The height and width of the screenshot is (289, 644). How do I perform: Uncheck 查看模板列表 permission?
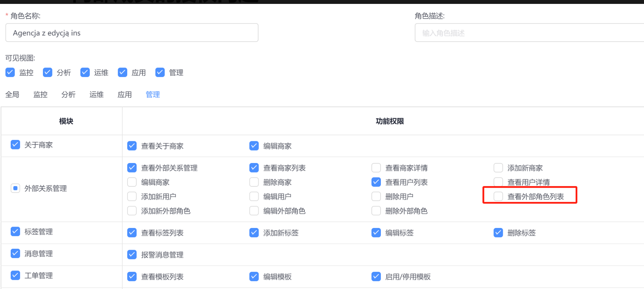pyautogui.click(x=132, y=276)
